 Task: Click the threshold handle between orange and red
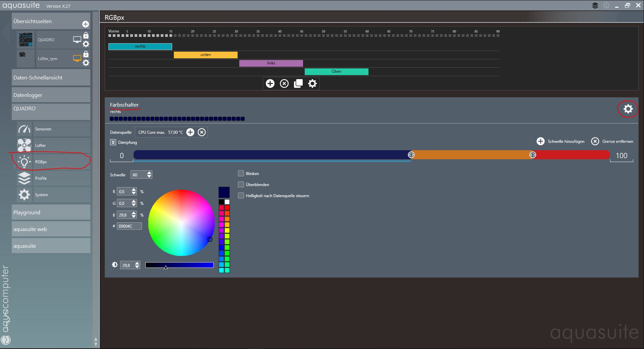coord(533,155)
